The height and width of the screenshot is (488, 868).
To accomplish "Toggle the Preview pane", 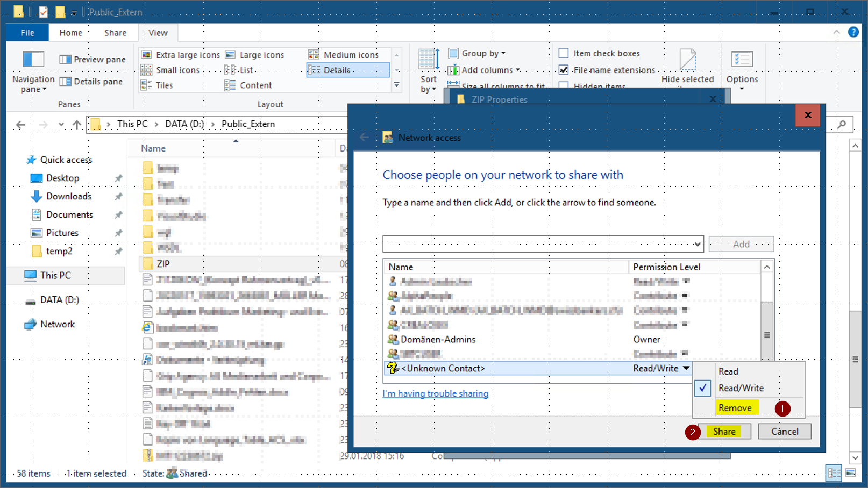I will point(93,59).
